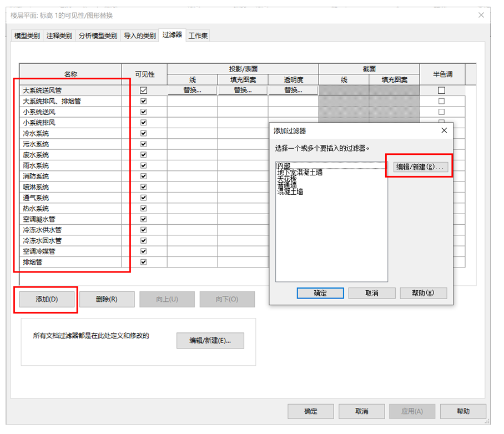Click 编辑/新建(E)... beside the document filters note
This screenshot has width=504, height=434.
(x=210, y=340)
